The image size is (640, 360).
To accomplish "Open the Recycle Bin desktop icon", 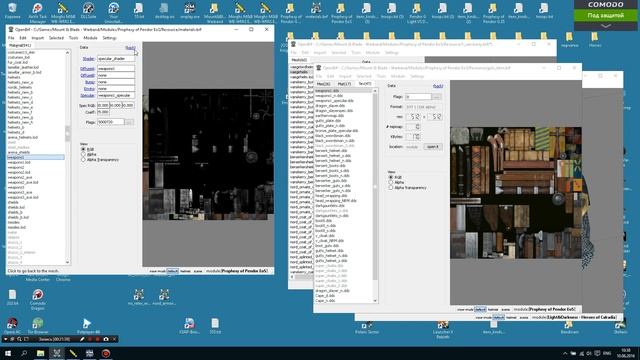I will click(x=13, y=11).
